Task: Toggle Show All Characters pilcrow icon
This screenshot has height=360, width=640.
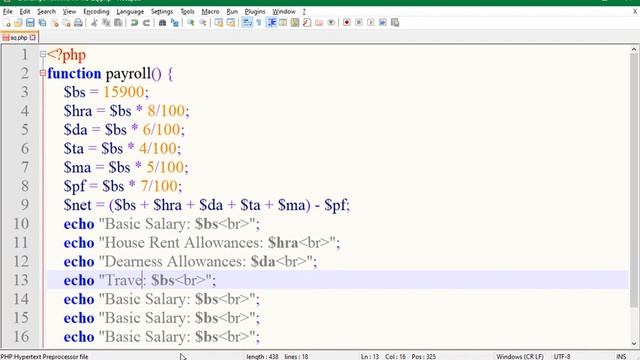Action: click(x=259, y=23)
